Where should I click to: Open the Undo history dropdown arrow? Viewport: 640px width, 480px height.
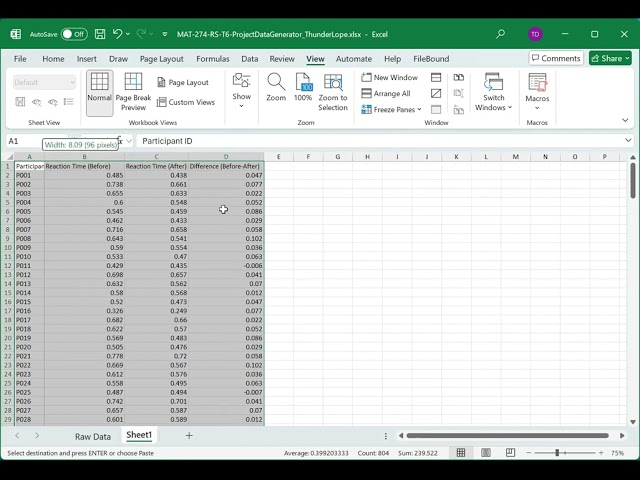click(128, 34)
